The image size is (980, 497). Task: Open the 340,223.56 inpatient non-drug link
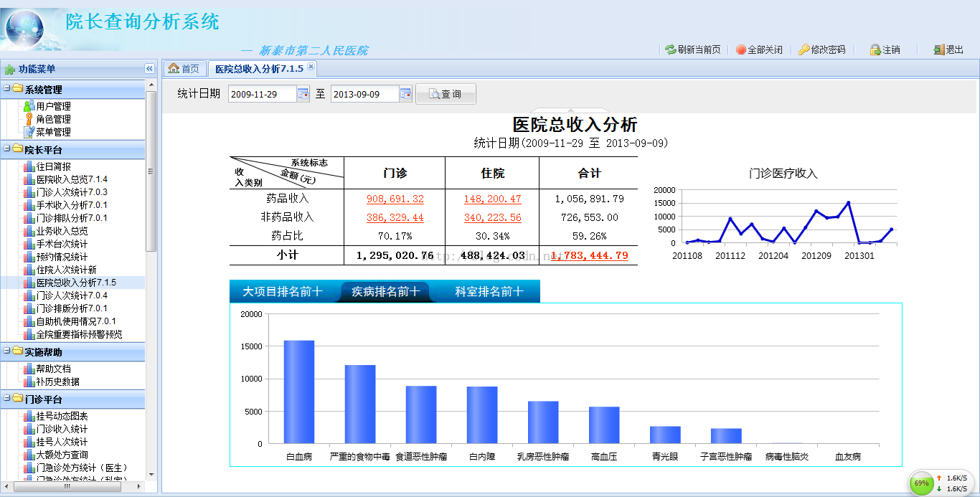(x=492, y=217)
